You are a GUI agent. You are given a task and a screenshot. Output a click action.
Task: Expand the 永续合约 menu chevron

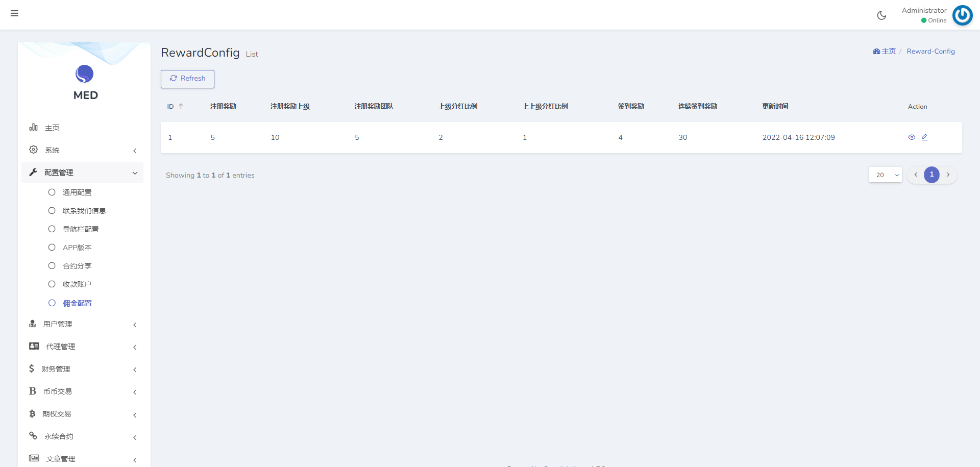[135, 437]
